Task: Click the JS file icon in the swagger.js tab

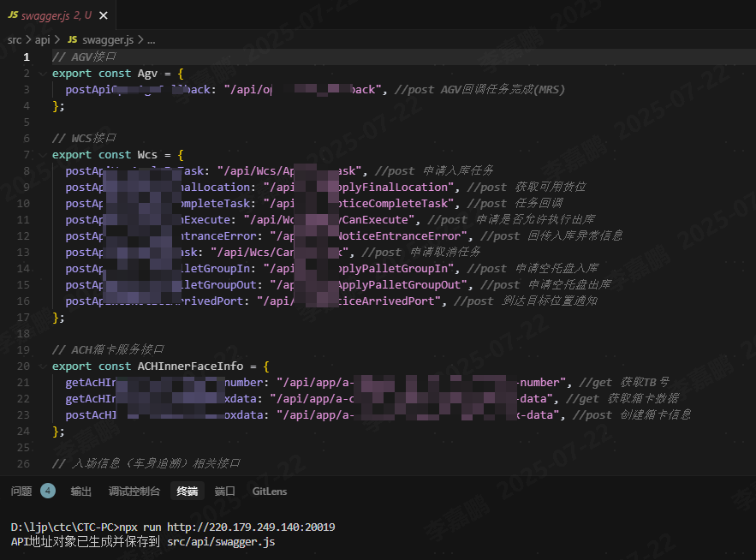Action: pyautogui.click(x=13, y=15)
